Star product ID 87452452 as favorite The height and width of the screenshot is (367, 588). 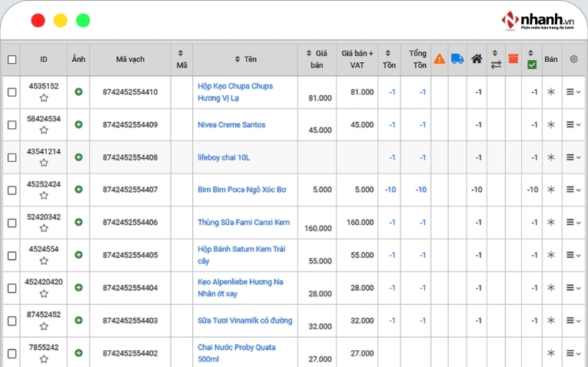click(44, 326)
